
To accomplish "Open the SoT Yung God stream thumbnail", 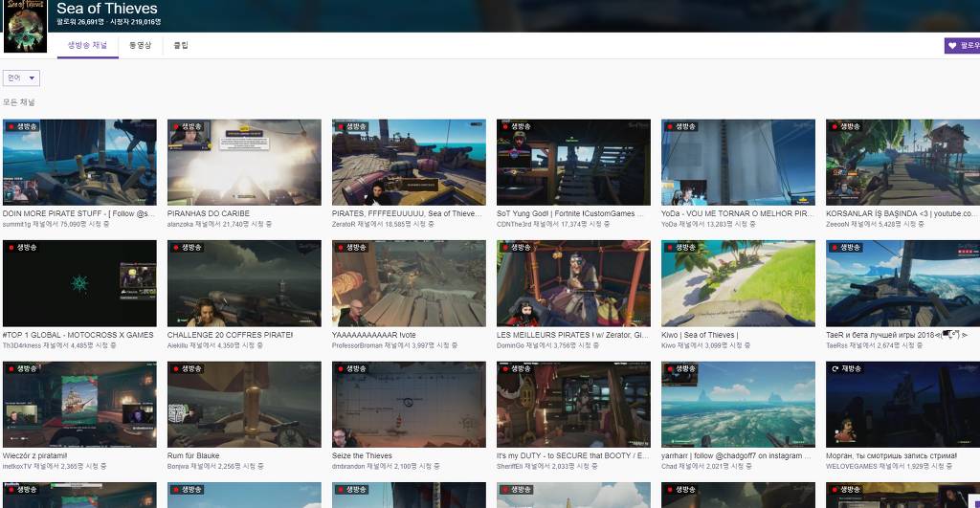I will 574,163.
